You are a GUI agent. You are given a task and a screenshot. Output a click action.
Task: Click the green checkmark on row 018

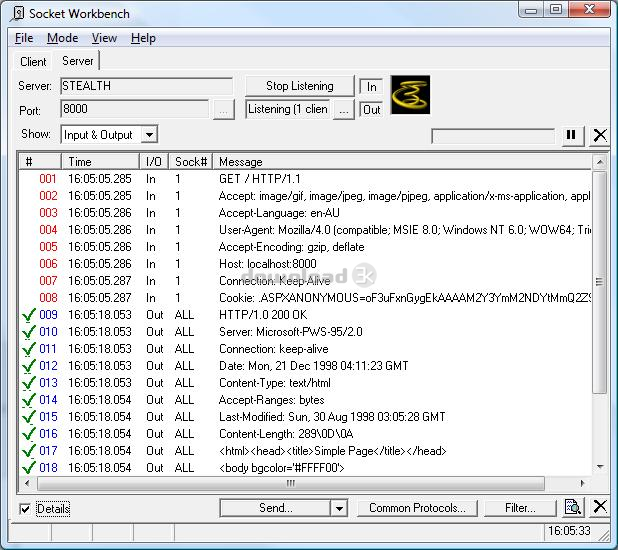pos(29,468)
